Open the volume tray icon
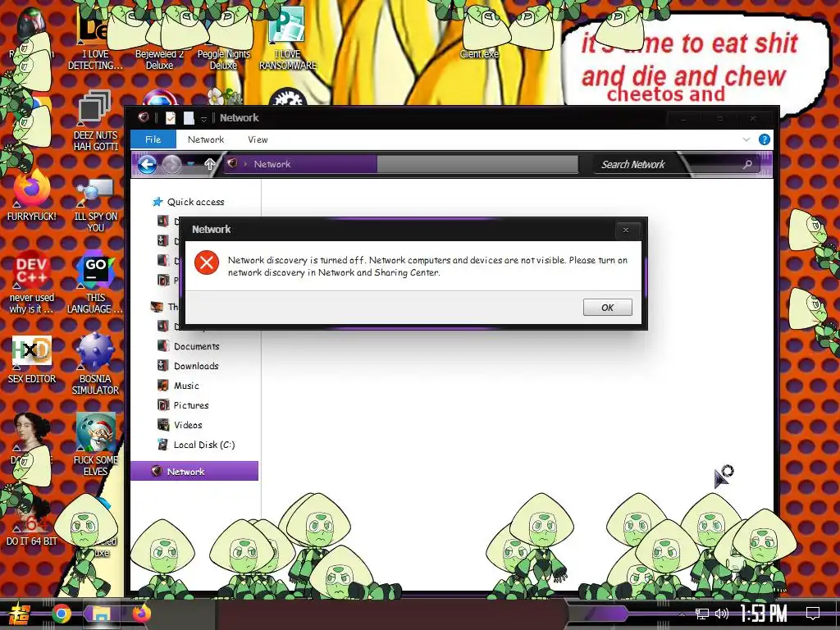Image resolution: width=840 pixels, height=630 pixels. pos(722,614)
